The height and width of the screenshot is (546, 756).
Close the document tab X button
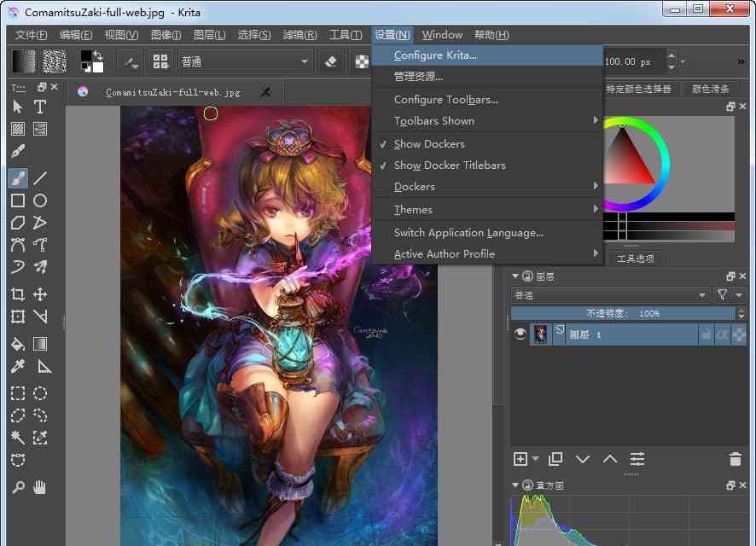point(265,91)
